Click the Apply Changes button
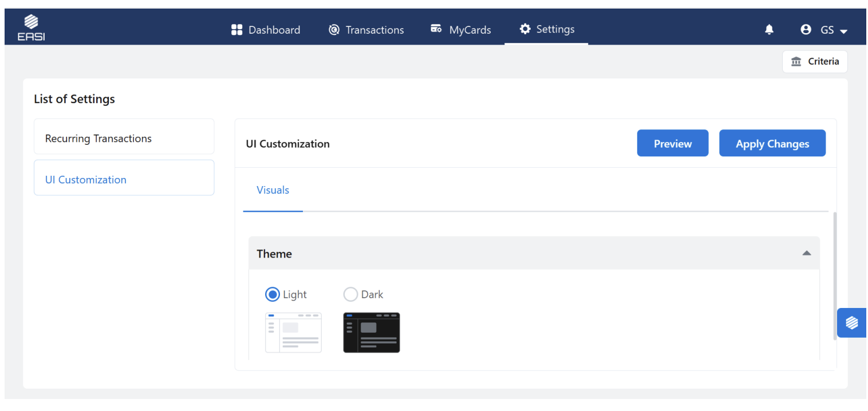The image size is (868, 411). pos(772,143)
